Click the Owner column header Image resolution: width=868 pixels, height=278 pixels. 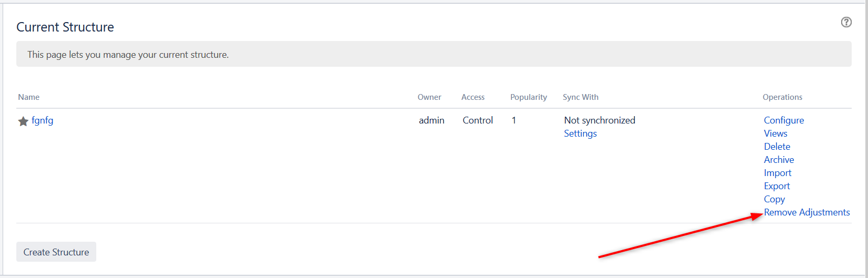pos(429,97)
